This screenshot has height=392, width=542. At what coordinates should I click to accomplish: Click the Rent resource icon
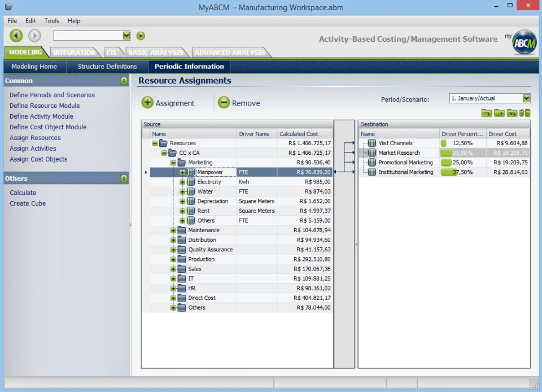point(191,211)
